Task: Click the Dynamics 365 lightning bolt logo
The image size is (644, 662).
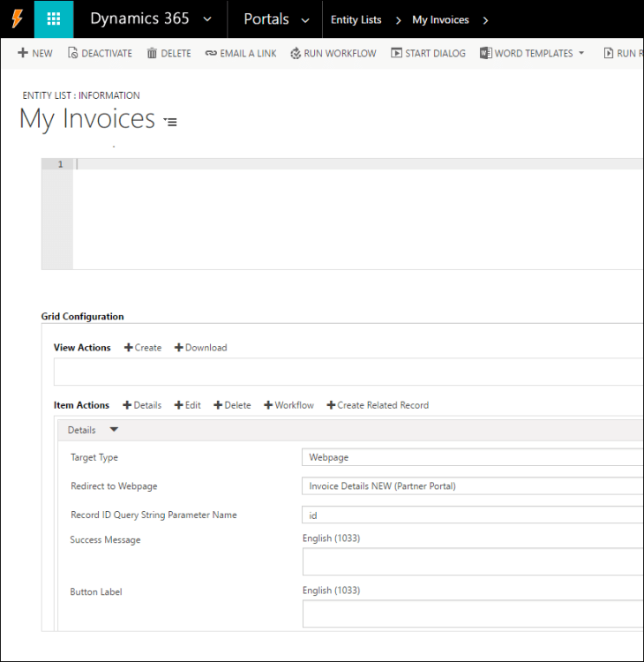Action: click(x=17, y=19)
